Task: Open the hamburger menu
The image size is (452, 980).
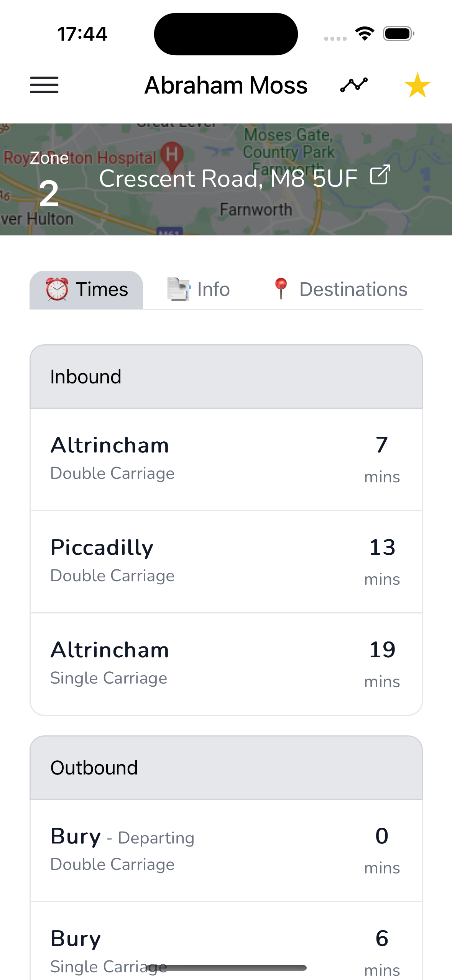Action: 44,85
